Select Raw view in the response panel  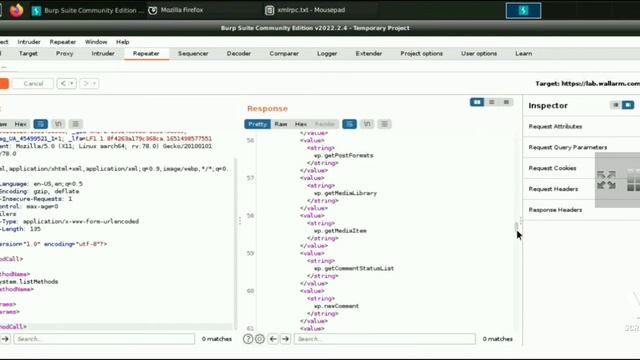click(x=281, y=124)
